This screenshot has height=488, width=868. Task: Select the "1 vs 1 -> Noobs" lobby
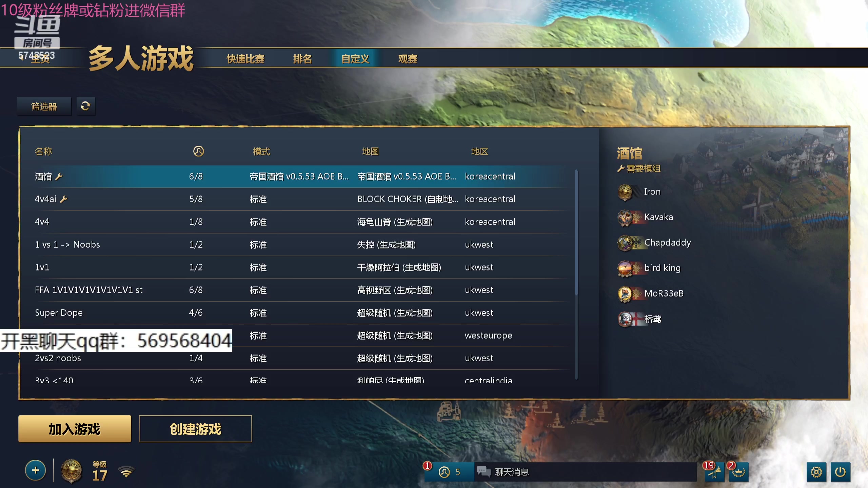point(67,244)
